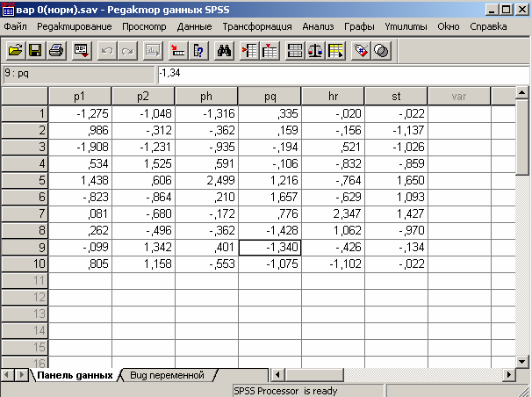Click the Split File toolbar icon

[294, 51]
